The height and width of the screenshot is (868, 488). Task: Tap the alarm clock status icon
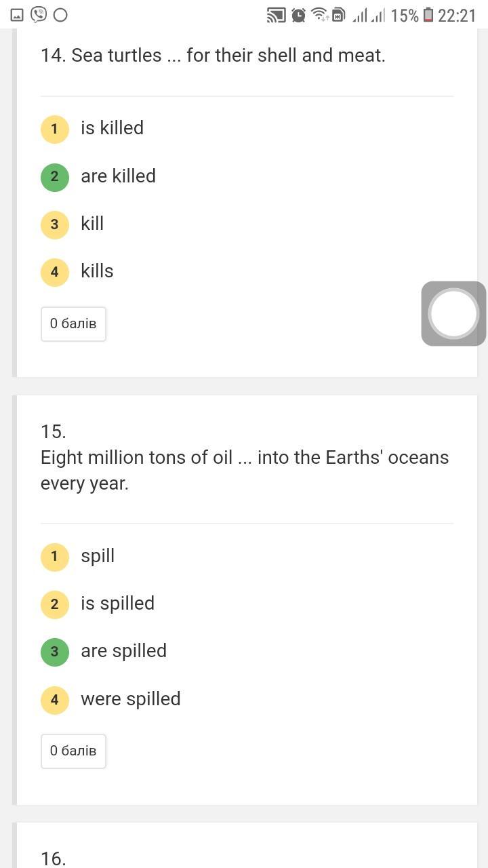coord(298,15)
